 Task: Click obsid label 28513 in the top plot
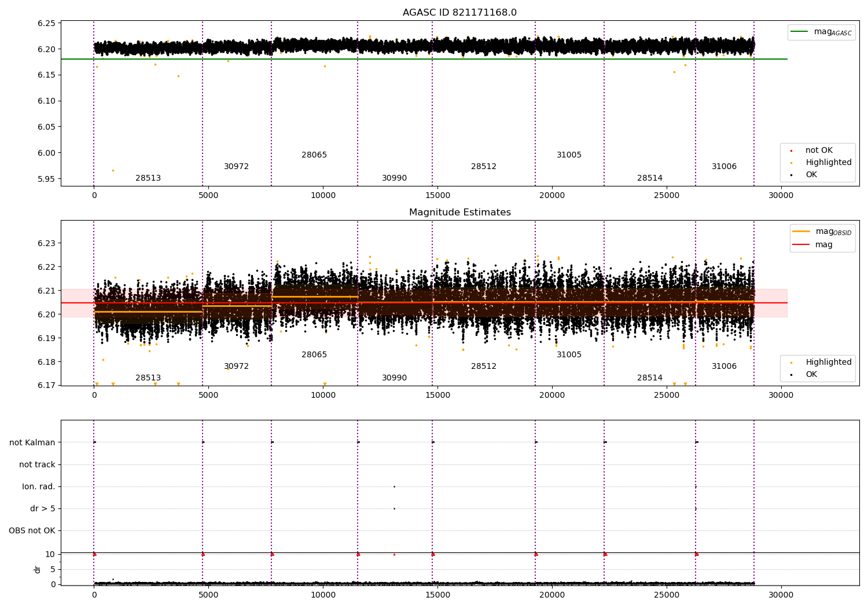pyautogui.click(x=148, y=178)
